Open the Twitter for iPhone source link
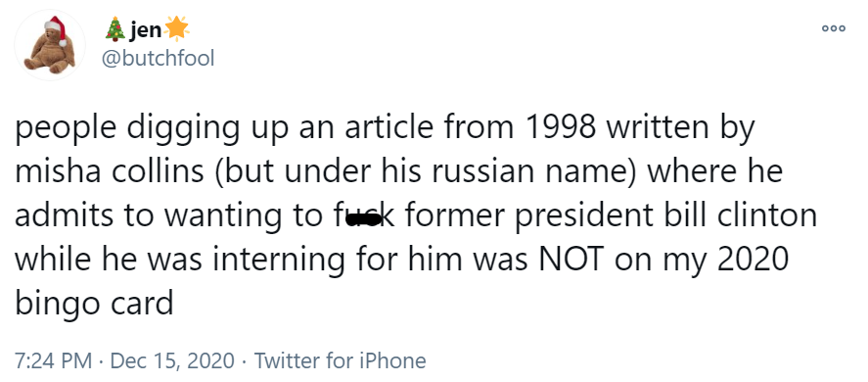The height and width of the screenshot is (382, 868). (340, 360)
